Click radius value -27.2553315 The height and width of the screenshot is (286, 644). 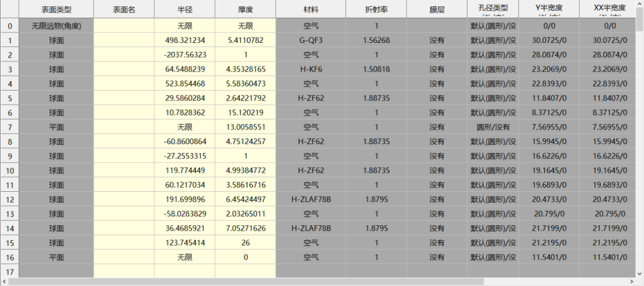coord(185,156)
